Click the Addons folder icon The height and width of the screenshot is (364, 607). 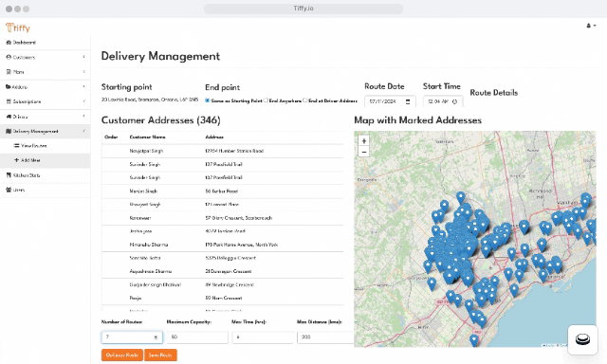(x=9, y=86)
